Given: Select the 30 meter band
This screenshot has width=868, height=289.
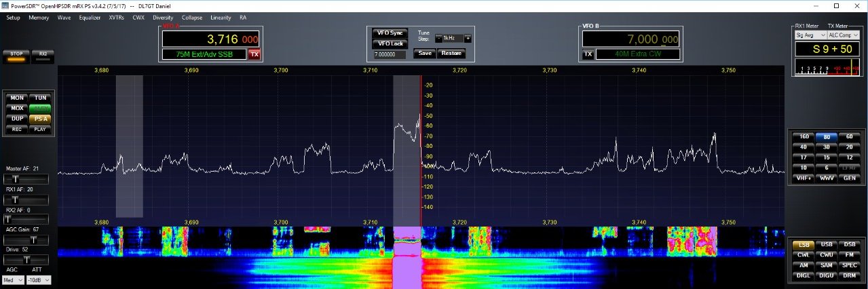Looking at the screenshot, I should [x=827, y=147].
